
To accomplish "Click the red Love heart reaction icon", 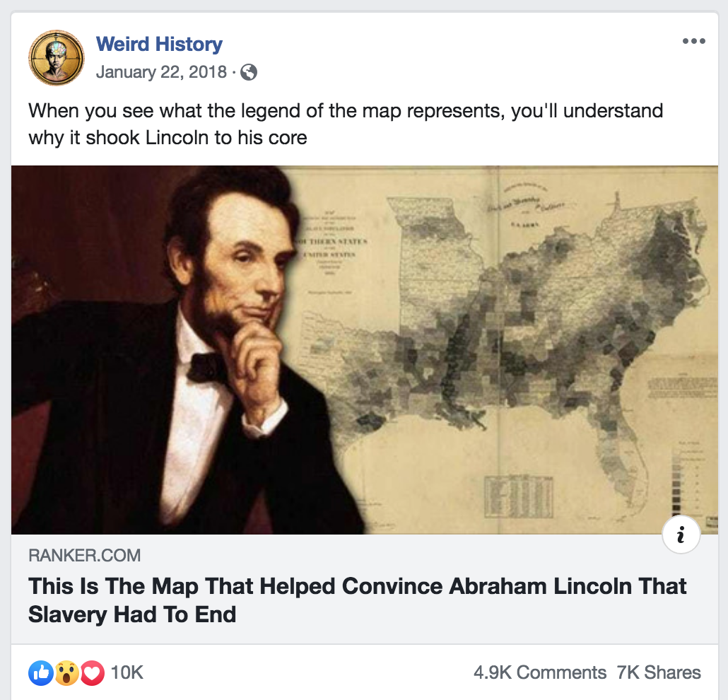I will pyautogui.click(x=93, y=672).
